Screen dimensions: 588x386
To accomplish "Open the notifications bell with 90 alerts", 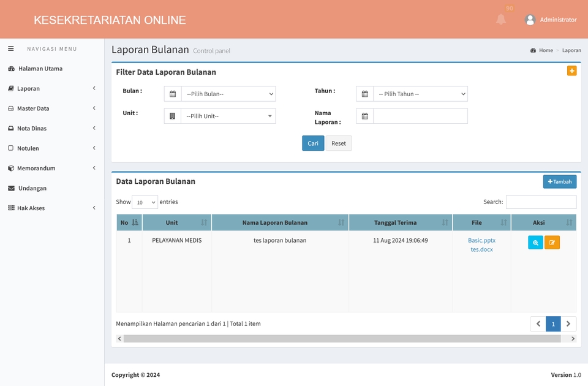I will [501, 18].
